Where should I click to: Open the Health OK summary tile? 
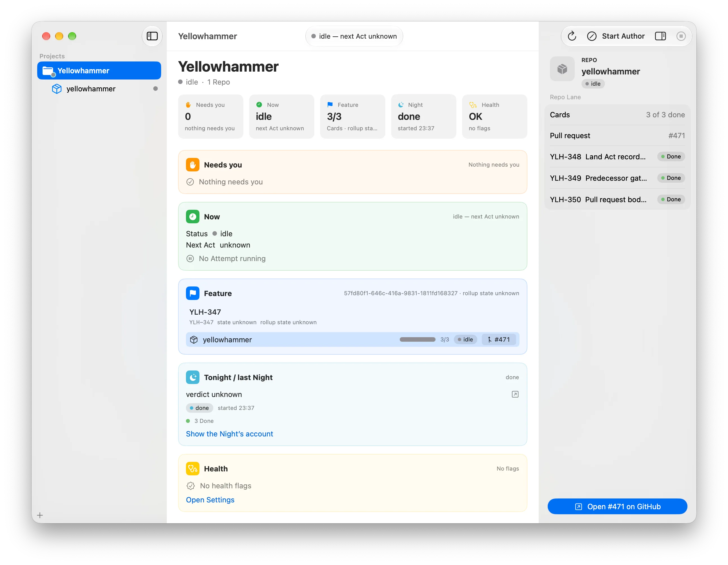(494, 116)
